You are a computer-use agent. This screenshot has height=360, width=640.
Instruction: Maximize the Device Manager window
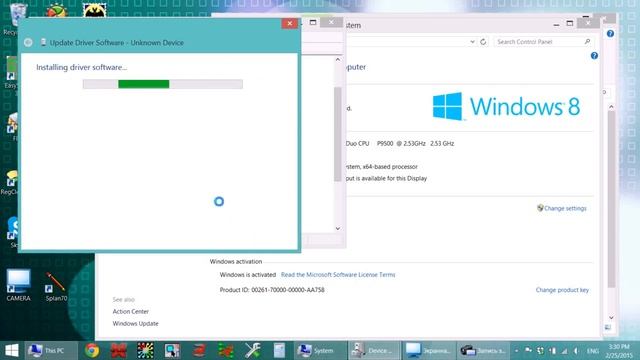pos(313,22)
